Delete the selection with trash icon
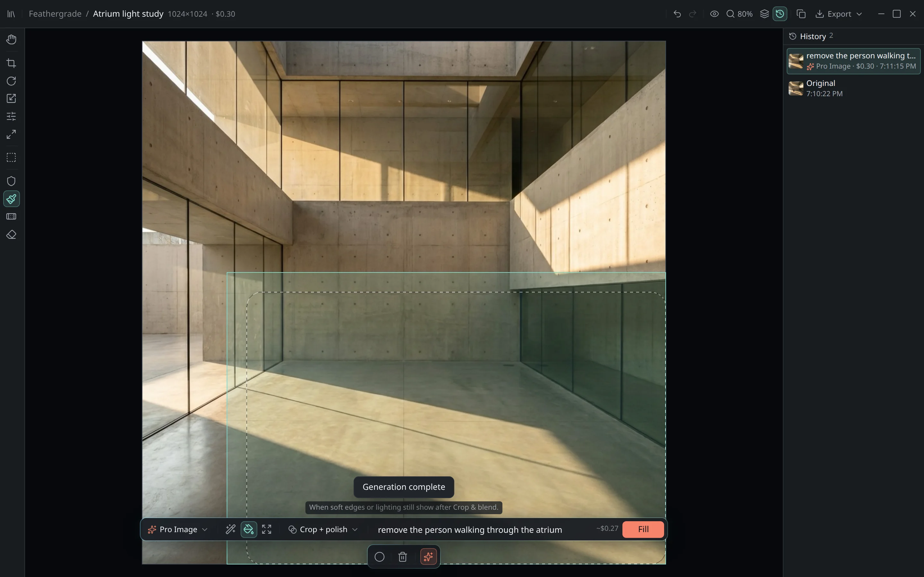This screenshot has width=924, height=577. coord(402,557)
